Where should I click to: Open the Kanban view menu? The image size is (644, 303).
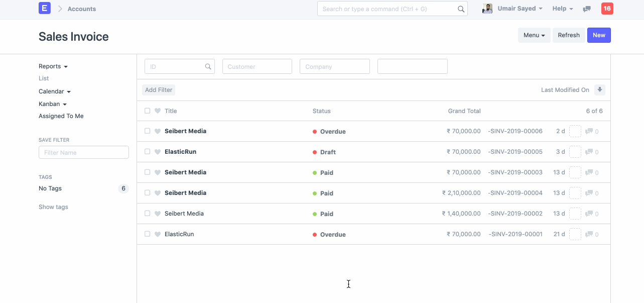pyautogui.click(x=53, y=104)
